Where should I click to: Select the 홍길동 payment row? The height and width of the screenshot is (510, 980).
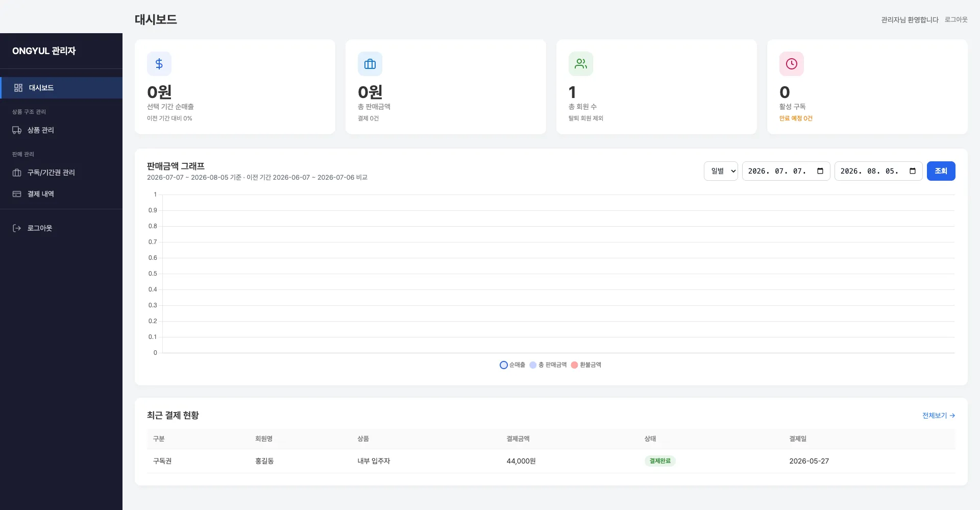(551, 461)
